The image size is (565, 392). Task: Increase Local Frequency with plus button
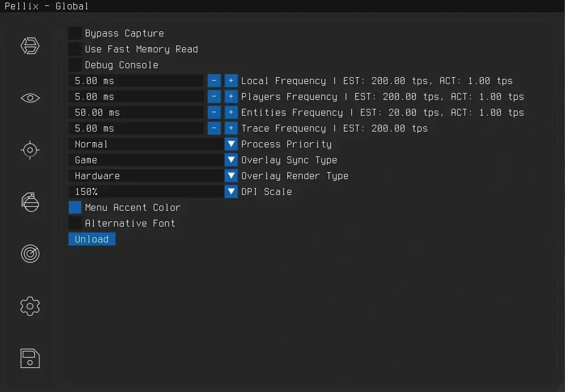231,81
